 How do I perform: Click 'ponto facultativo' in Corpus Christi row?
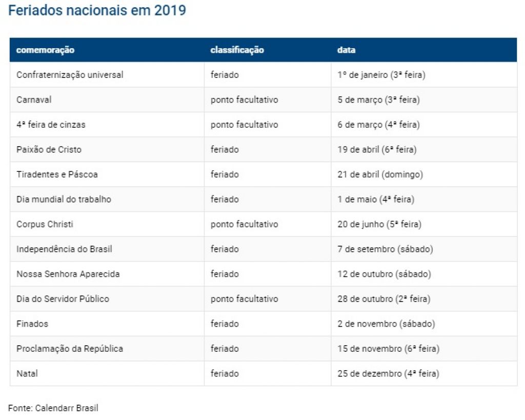[244, 225]
